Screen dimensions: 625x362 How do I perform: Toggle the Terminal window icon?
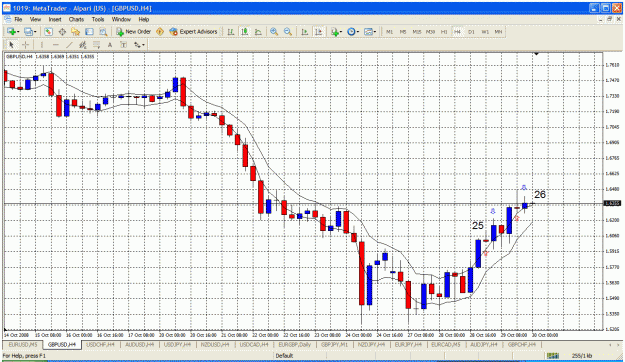89,31
